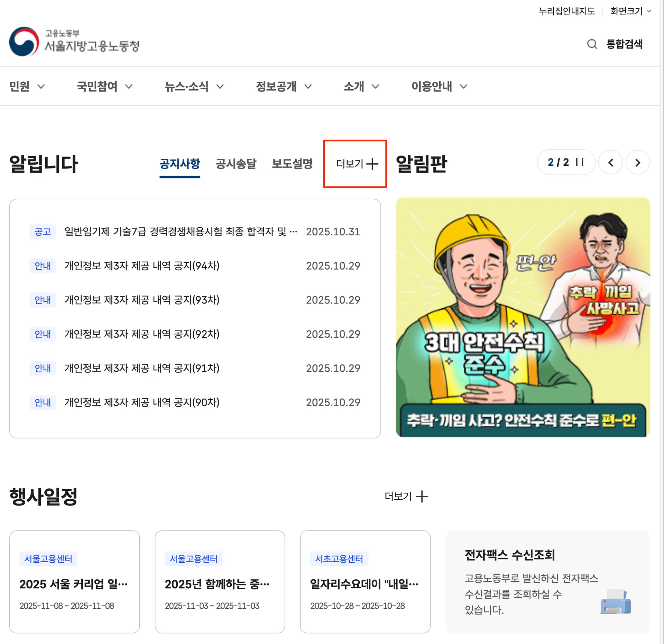Go to the previous 알림판 banner
The image size is (664, 644).
pyautogui.click(x=610, y=162)
